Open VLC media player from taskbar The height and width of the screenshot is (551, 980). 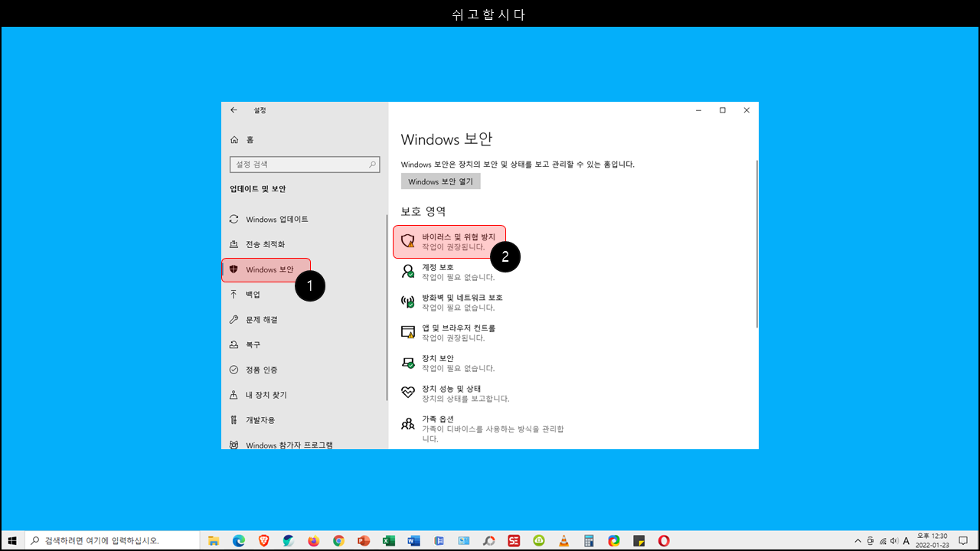coord(564,540)
